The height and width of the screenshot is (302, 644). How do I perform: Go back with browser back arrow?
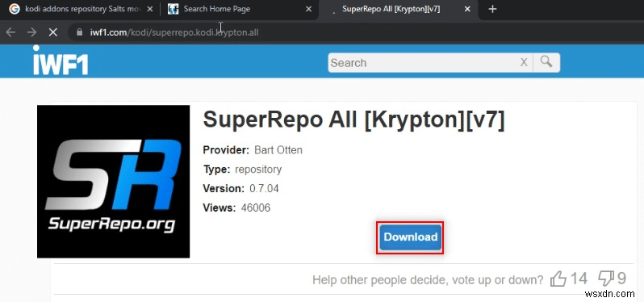pos(10,32)
